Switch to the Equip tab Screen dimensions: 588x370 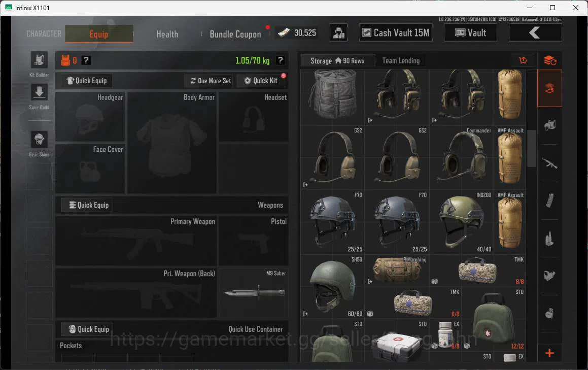(99, 34)
